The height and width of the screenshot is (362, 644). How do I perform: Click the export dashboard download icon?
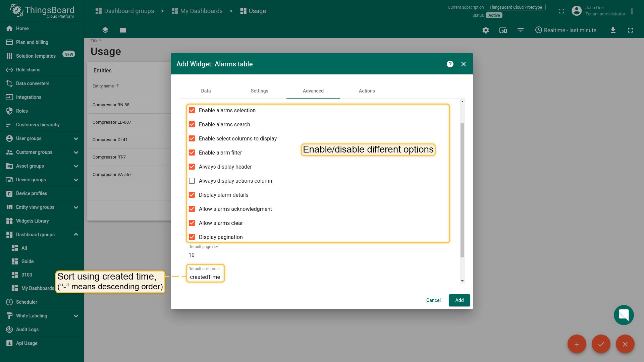point(613,30)
